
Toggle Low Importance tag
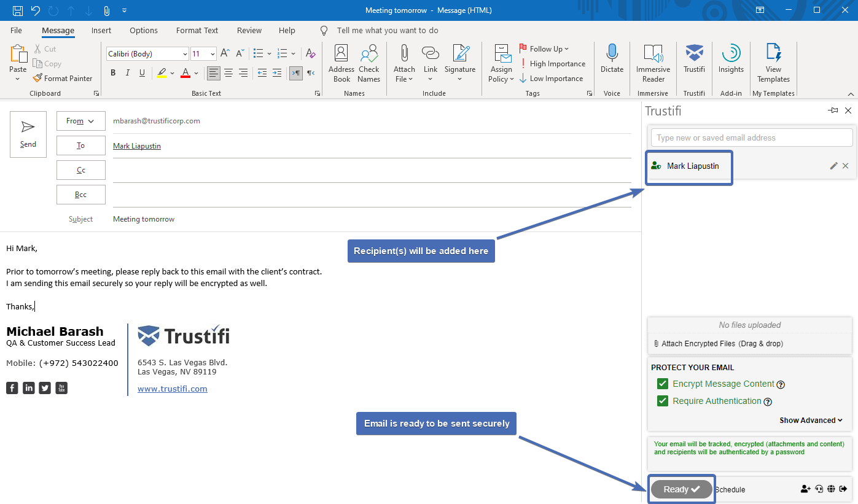551,79
